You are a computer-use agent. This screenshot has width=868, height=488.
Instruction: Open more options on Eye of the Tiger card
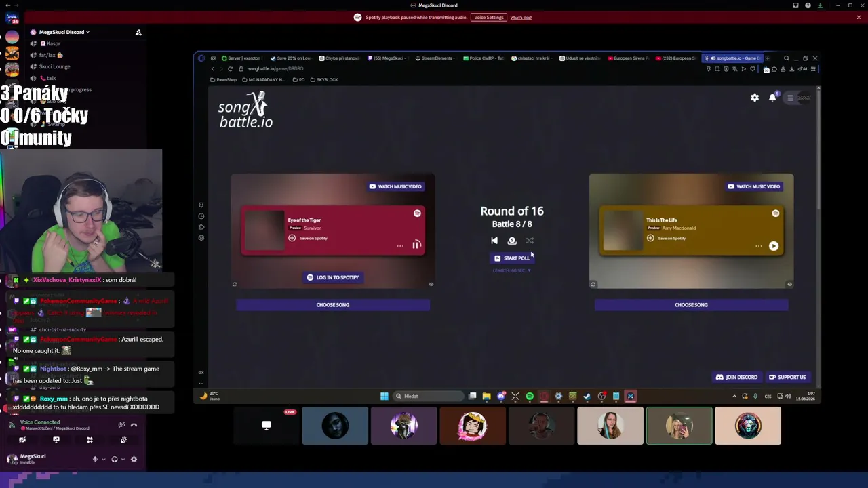pyautogui.click(x=400, y=246)
